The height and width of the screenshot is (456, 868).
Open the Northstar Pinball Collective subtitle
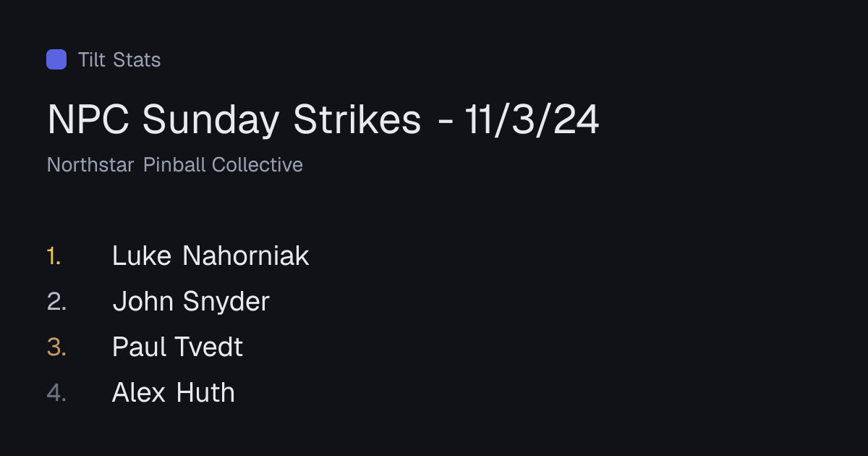coord(175,165)
